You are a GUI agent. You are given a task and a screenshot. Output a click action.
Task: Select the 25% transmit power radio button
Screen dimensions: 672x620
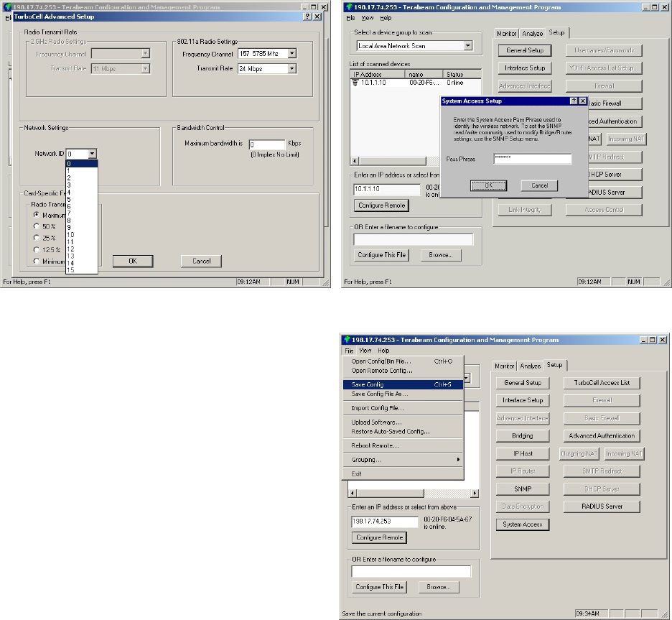(x=37, y=238)
